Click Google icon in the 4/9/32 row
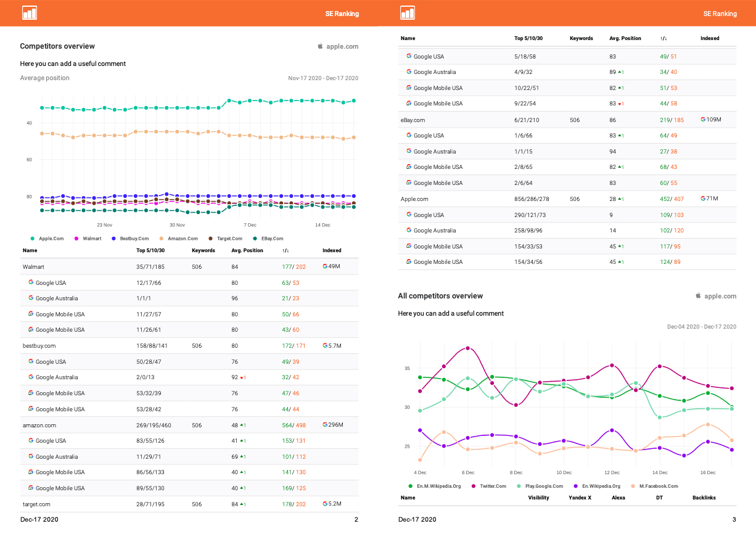The width and height of the screenshot is (756, 534). 409,72
